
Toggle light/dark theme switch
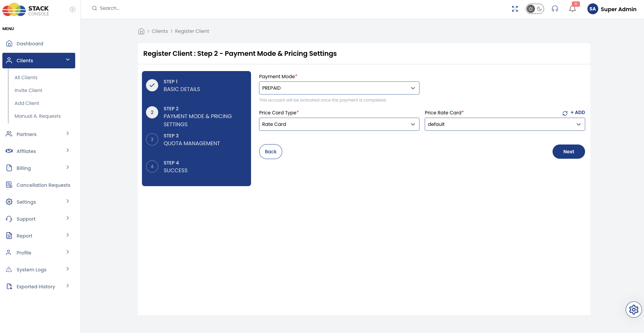(535, 9)
